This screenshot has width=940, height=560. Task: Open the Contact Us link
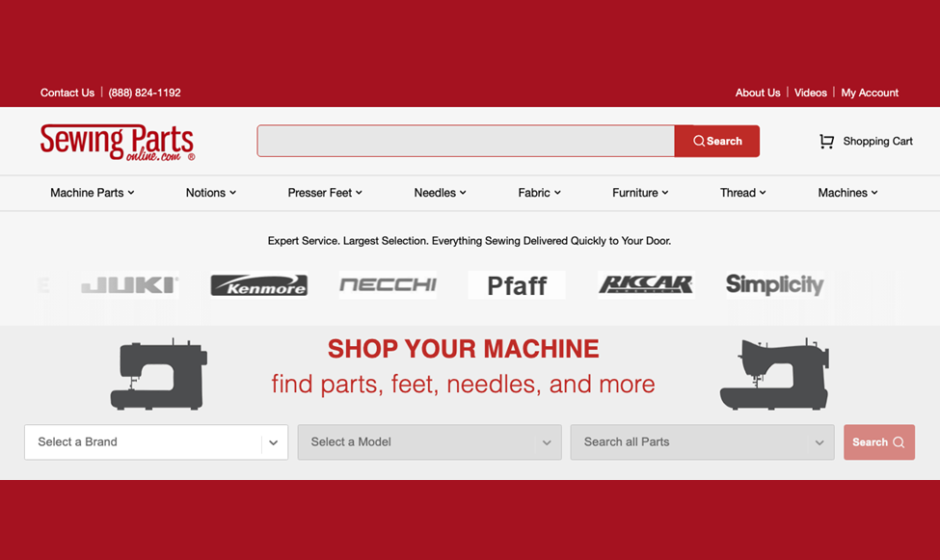[67, 93]
